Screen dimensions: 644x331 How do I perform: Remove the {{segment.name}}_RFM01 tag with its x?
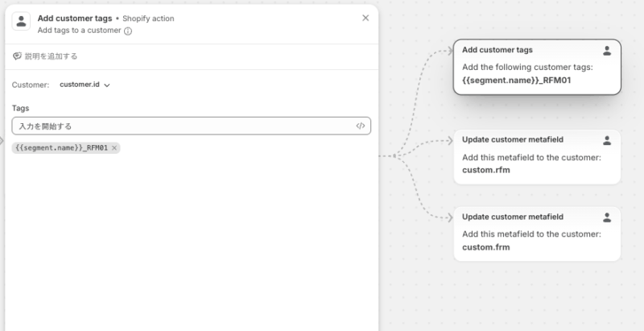tap(115, 148)
